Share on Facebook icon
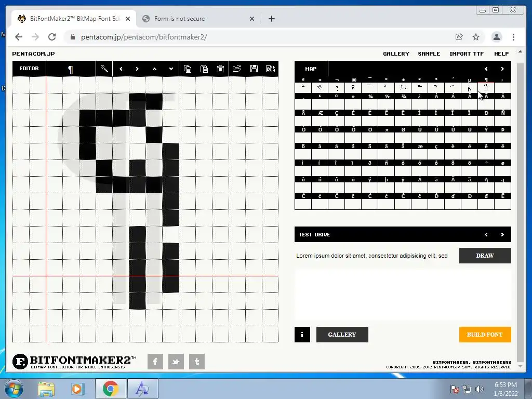 point(155,362)
